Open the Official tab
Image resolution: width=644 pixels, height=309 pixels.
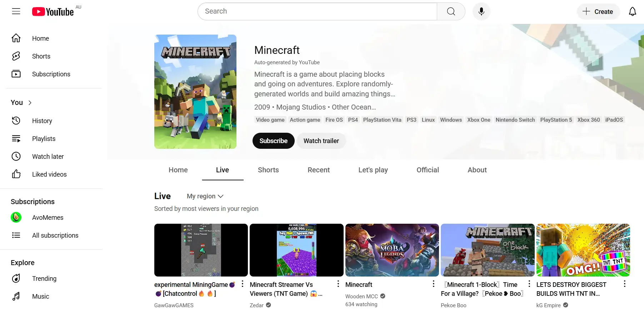point(428,170)
